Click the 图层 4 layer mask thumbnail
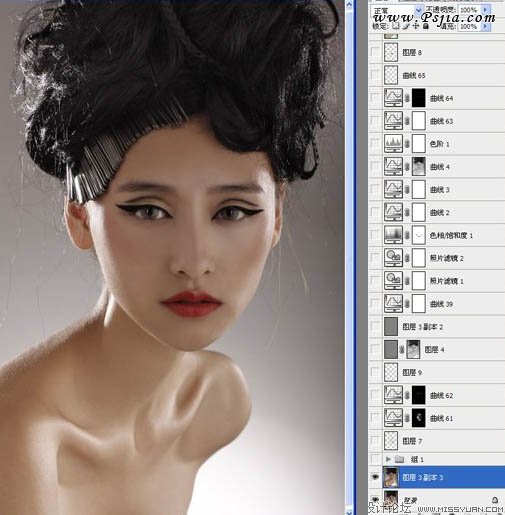 click(x=413, y=349)
